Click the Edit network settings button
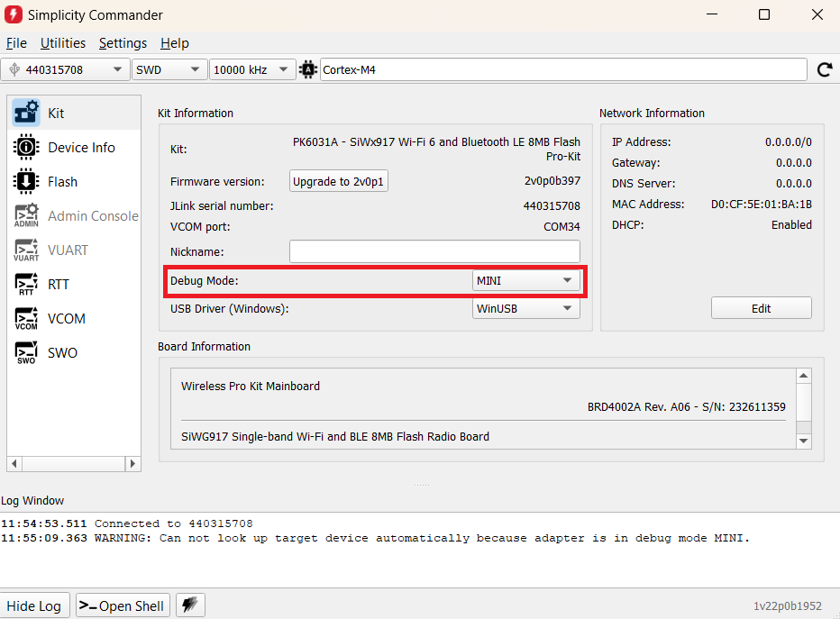This screenshot has width=840, height=619. 761,308
